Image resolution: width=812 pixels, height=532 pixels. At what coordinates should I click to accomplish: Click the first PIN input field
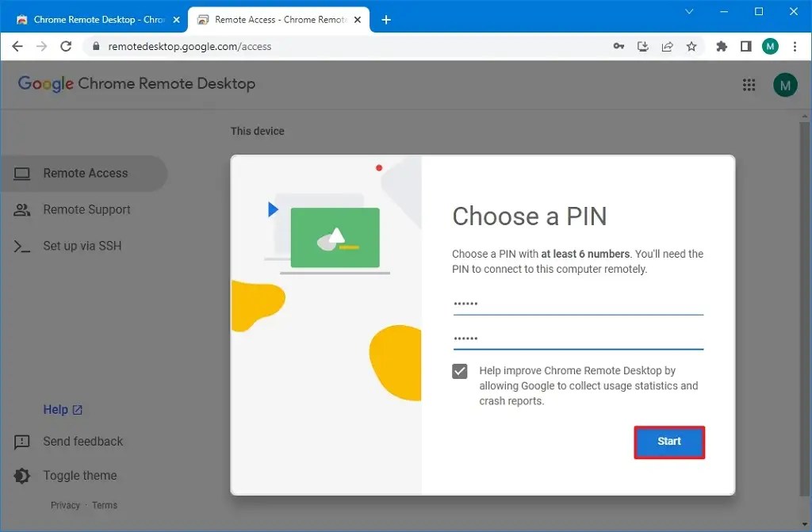(577, 304)
